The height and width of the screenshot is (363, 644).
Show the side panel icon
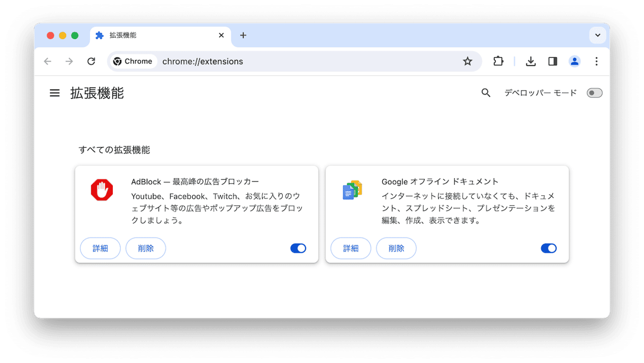point(552,61)
